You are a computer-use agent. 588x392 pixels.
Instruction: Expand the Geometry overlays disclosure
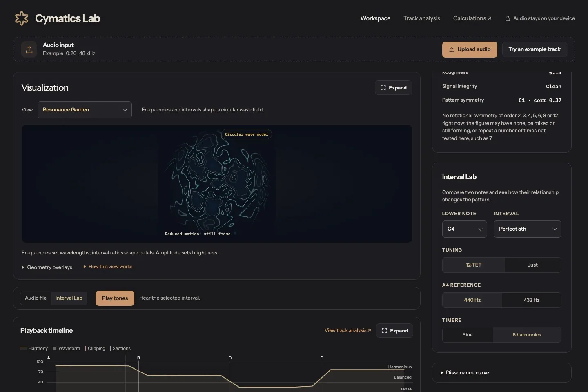(47, 267)
